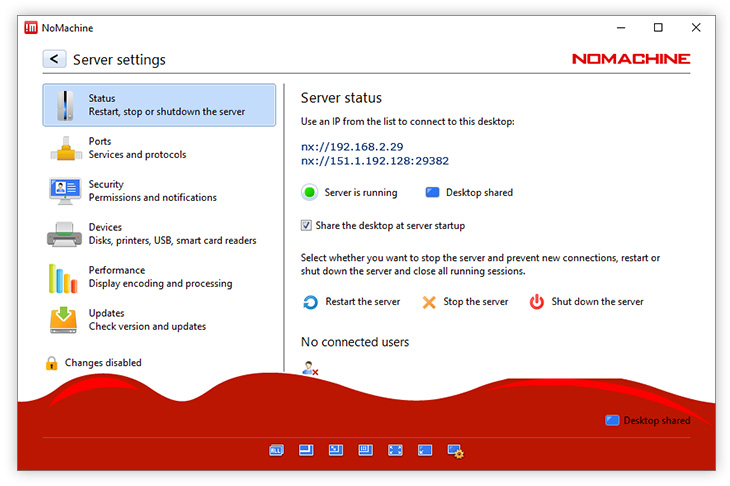This screenshot has width=730, height=486.
Task: Click the Changes disabled padlock icon
Action: tap(51, 363)
